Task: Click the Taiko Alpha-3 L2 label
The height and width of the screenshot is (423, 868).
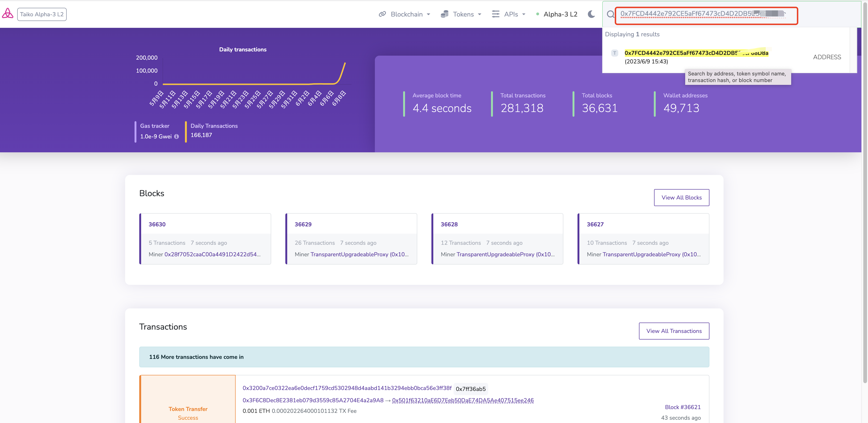Action: [42, 14]
